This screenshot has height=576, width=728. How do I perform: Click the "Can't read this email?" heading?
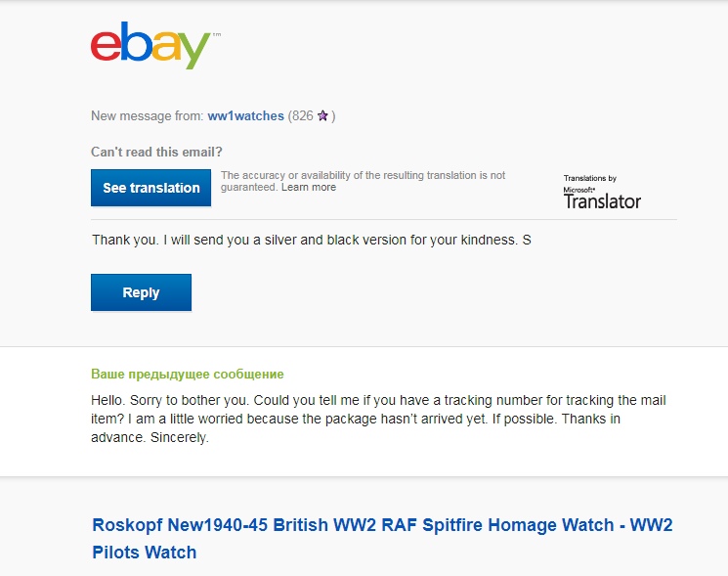[x=156, y=152]
